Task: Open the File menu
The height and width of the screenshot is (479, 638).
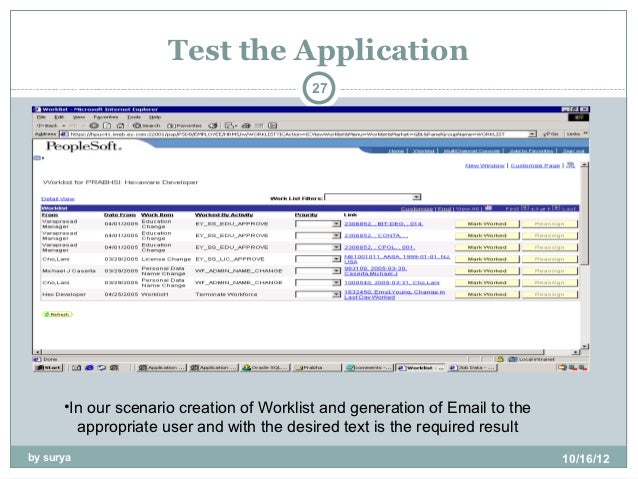Action: [41, 117]
